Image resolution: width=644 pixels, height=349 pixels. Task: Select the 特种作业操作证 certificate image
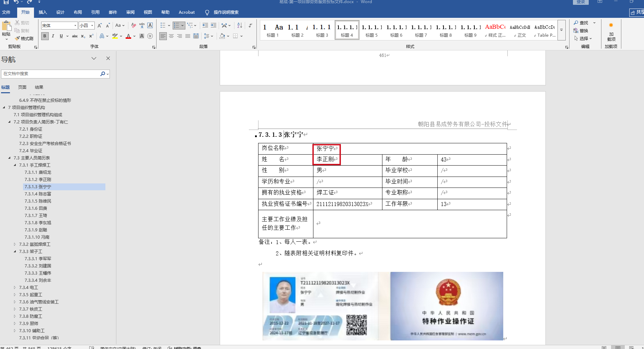[382, 306]
